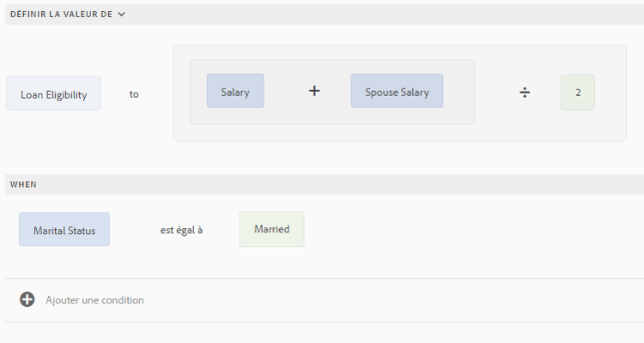Screen dimensions: 644x343
Task: Select the Salary operand chip
Action: point(235,92)
